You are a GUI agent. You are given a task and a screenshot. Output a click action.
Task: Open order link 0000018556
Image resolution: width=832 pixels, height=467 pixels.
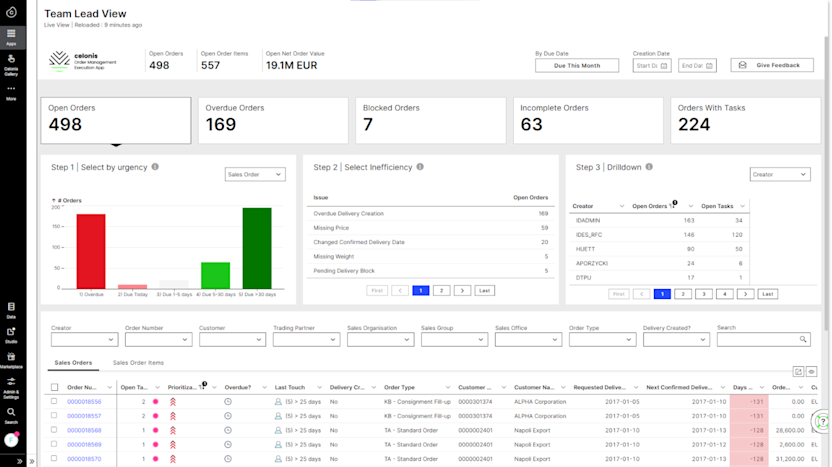[84, 402]
